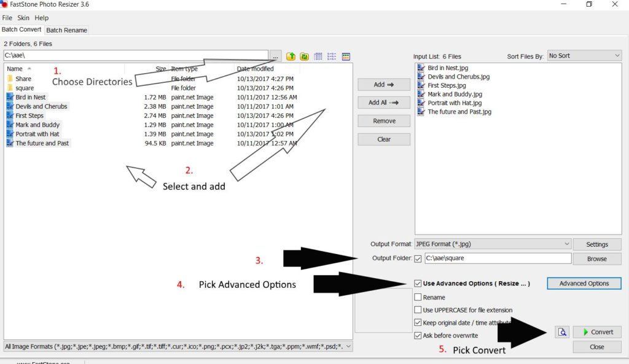Sort files by the Name column header
This screenshot has height=364, width=629.
[15, 69]
